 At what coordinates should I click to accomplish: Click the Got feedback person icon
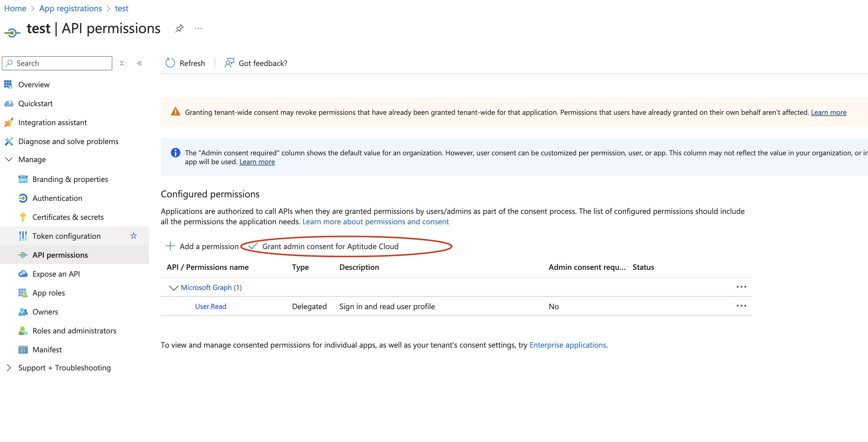click(x=229, y=63)
